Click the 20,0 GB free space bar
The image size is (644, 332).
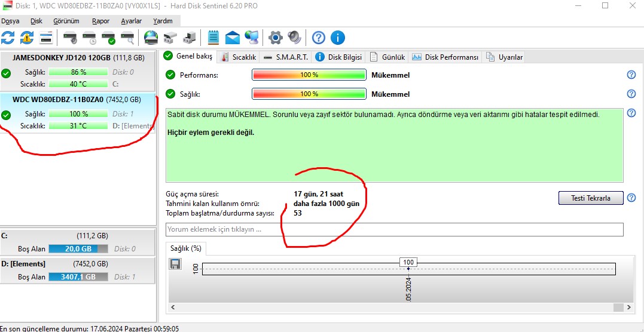78,248
